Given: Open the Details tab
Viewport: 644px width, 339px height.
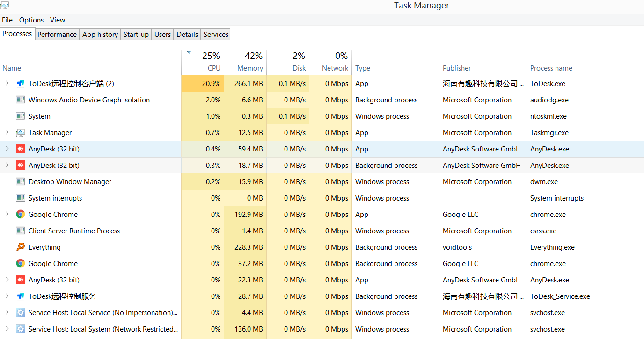Looking at the screenshot, I should coord(187,35).
